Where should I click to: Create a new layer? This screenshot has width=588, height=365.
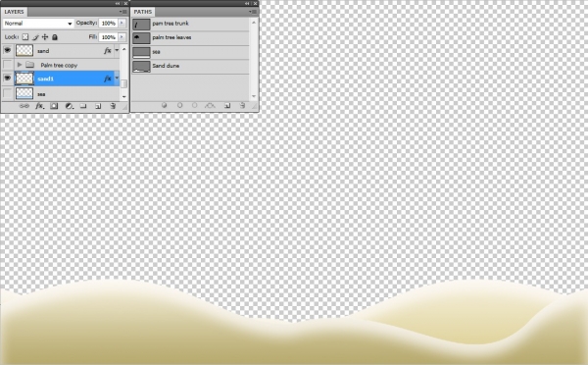(x=98, y=106)
